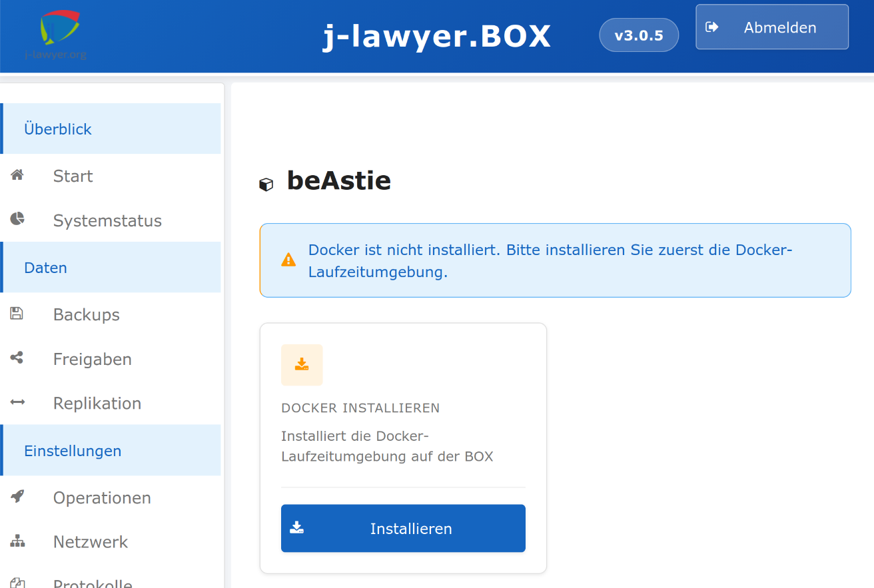Image resolution: width=874 pixels, height=588 pixels.
Task: Click the home icon beside Start
Action: pos(17,175)
